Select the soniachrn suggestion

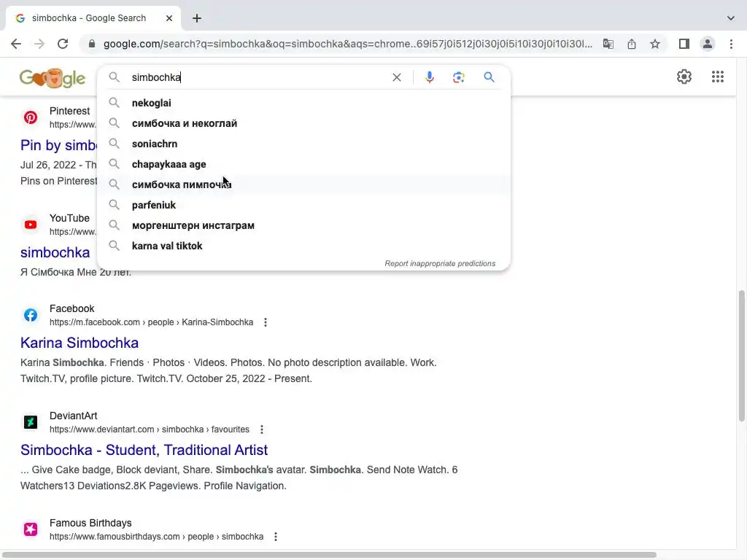pos(303,144)
